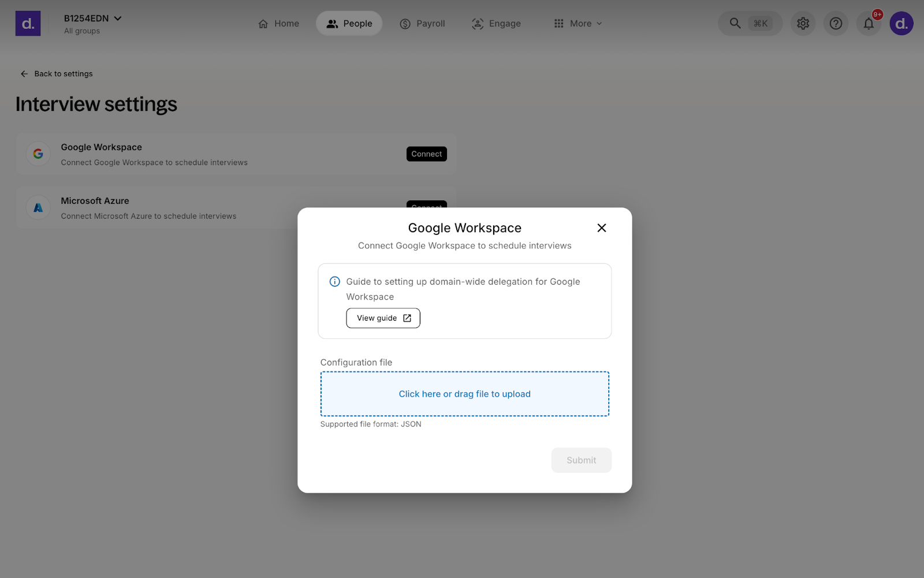Open the search bar with magnifier icon
The image size is (924, 578).
749,24
